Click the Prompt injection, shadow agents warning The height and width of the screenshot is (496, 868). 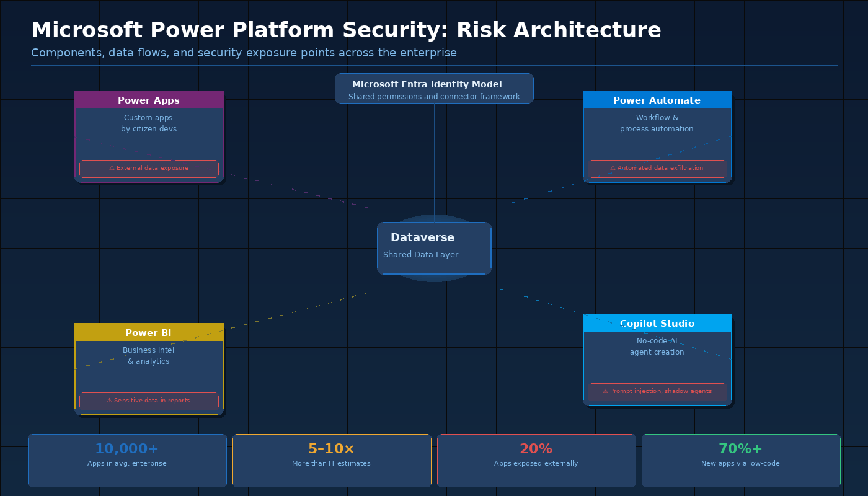(657, 391)
